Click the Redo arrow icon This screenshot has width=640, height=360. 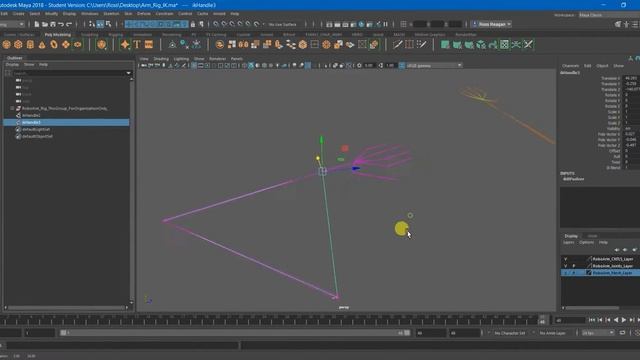[69, 24]
